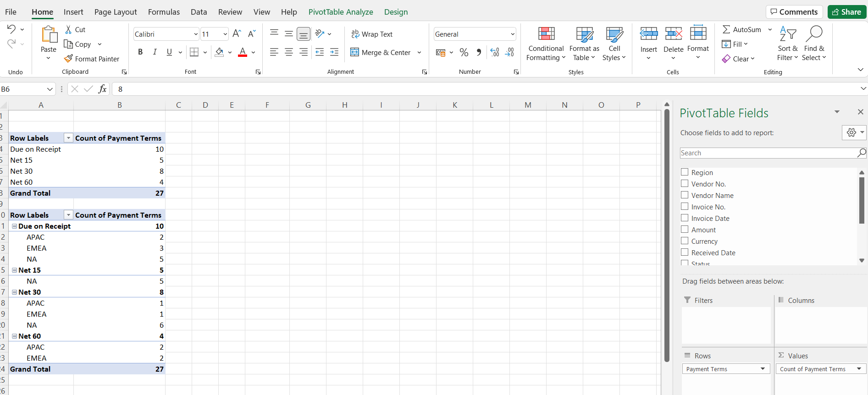The width and height of the screenshot is (868, 395).
Task: Open Format as Table gallery
Action: tap(584, 44)
